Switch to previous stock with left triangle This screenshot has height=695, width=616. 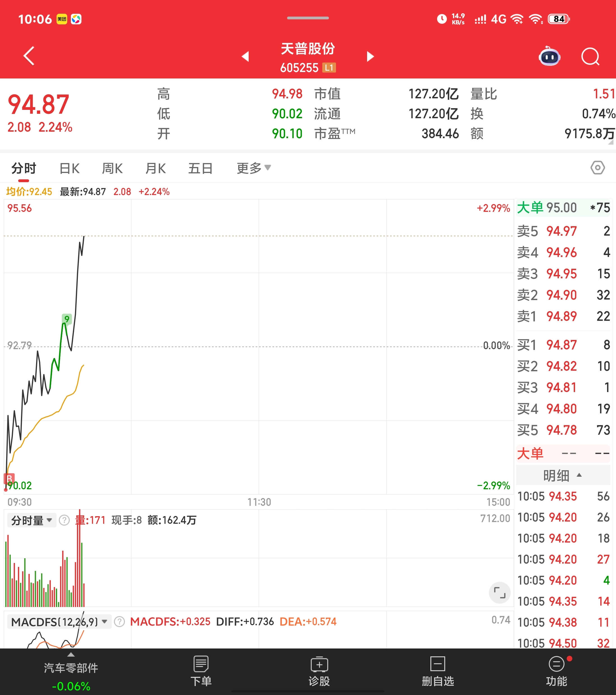pyautogui.click(x=245, y=56)
